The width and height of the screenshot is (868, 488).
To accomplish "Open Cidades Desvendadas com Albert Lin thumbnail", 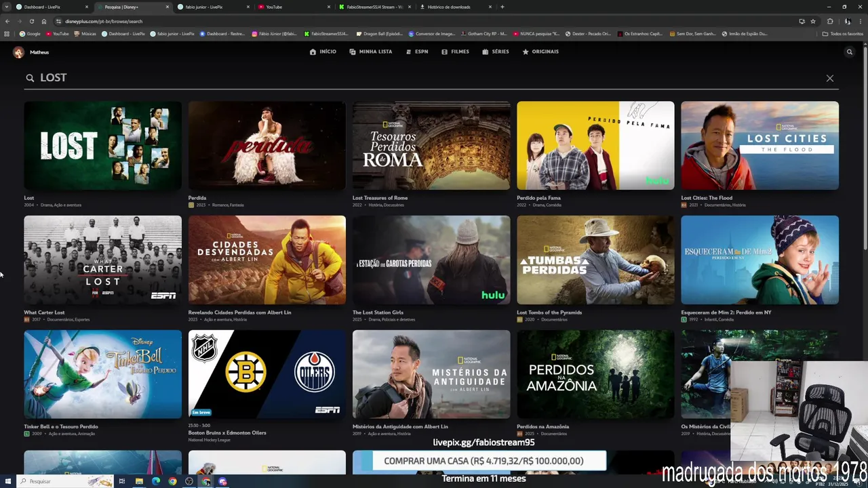I will [x=267, y=260].
